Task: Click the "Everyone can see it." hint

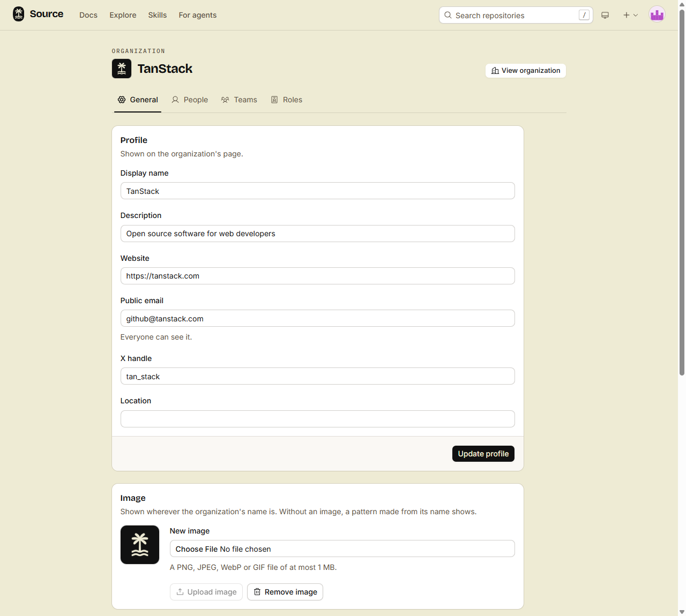Action: click(x=156, y=337)
